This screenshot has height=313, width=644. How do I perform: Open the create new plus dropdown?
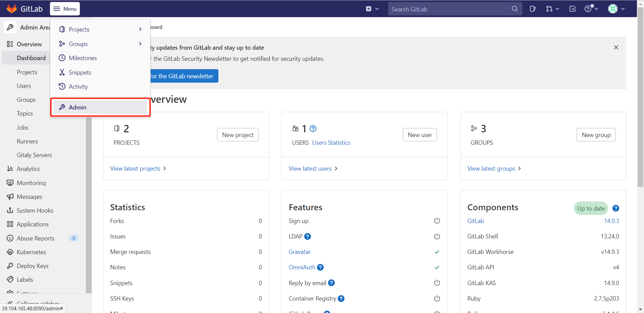[x=372, y=9]
